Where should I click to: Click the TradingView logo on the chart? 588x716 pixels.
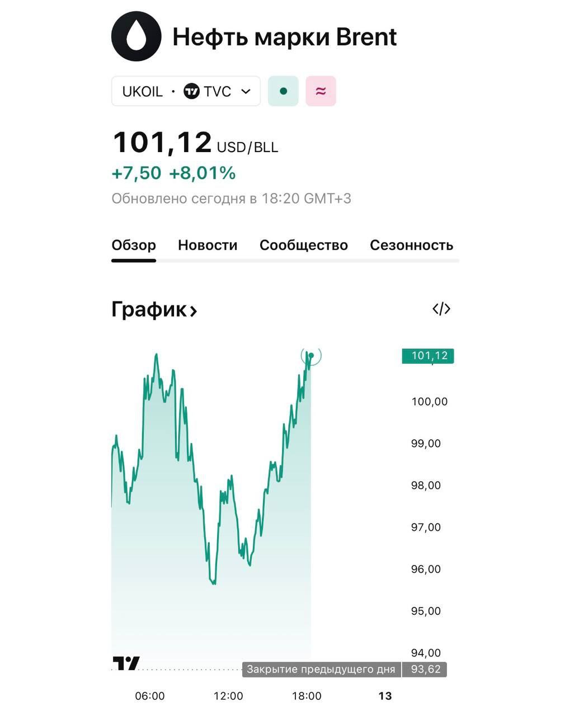pyautogui.click(x=126, y=663)
